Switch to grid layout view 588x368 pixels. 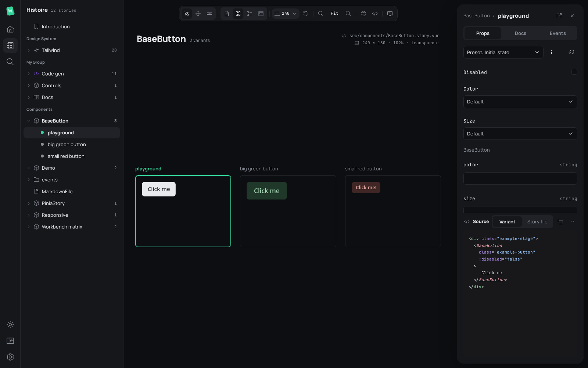point(238,14)
